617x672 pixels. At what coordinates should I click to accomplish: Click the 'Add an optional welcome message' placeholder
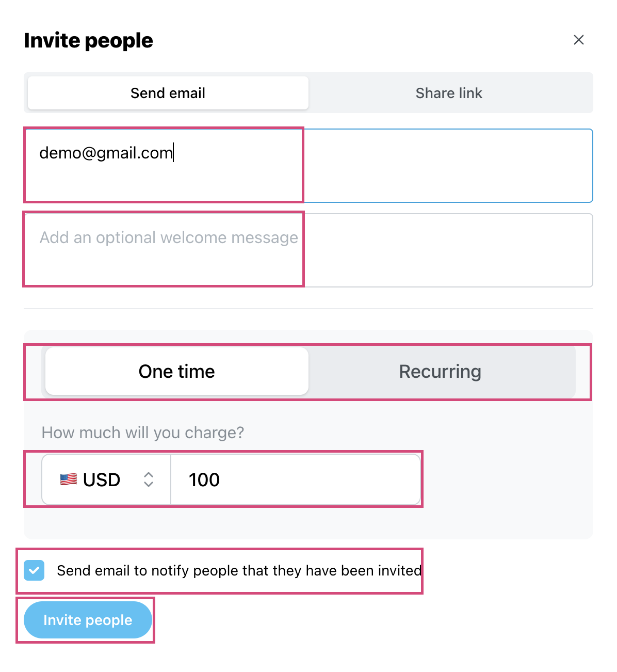point(169,237)
